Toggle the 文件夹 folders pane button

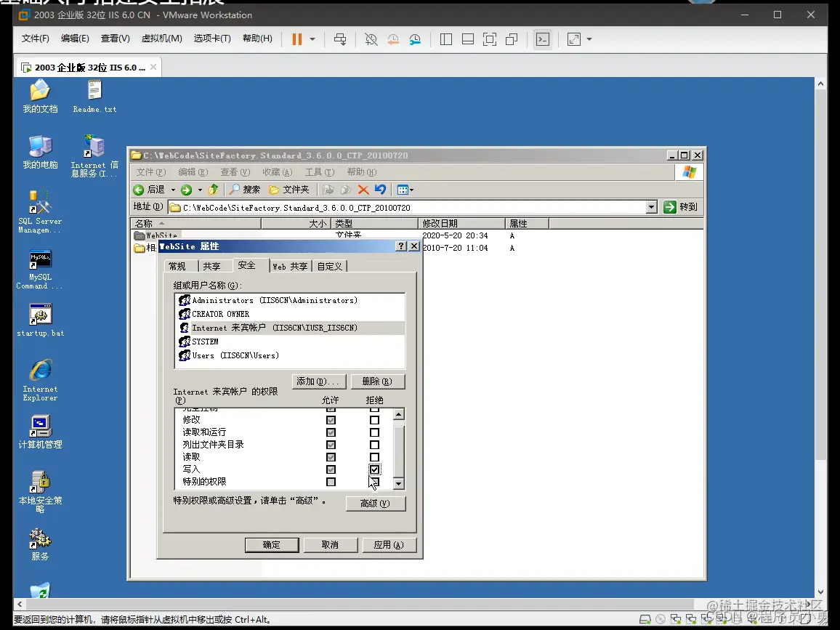[289, 190]
